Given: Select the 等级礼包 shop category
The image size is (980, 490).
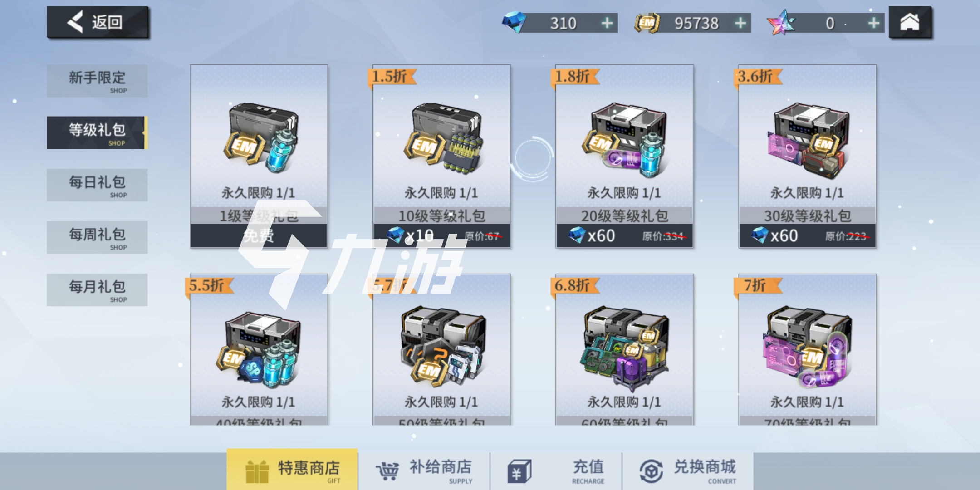Looking at the screenshot, I should tap(97, 133).
